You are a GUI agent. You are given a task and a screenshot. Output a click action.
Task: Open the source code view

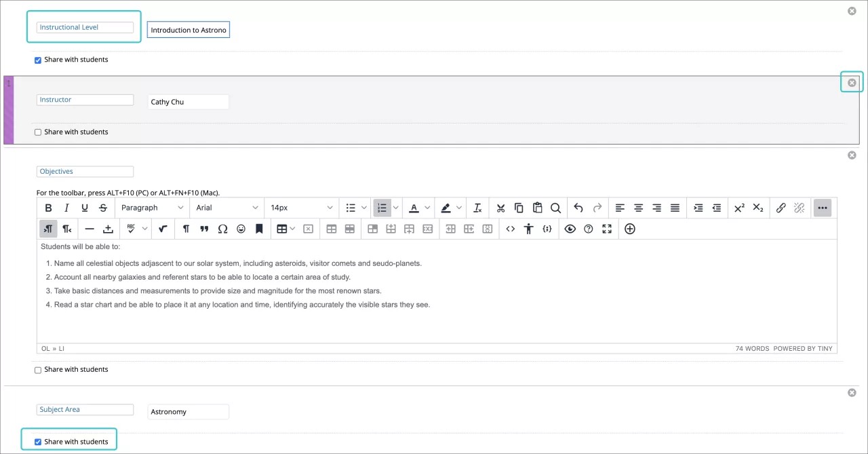(x=511, y=229)
